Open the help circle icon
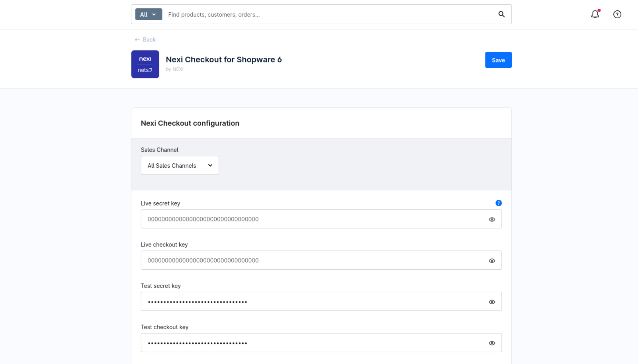Image resolution: width=638 pixels, height=364 pixels. [617, 14]
